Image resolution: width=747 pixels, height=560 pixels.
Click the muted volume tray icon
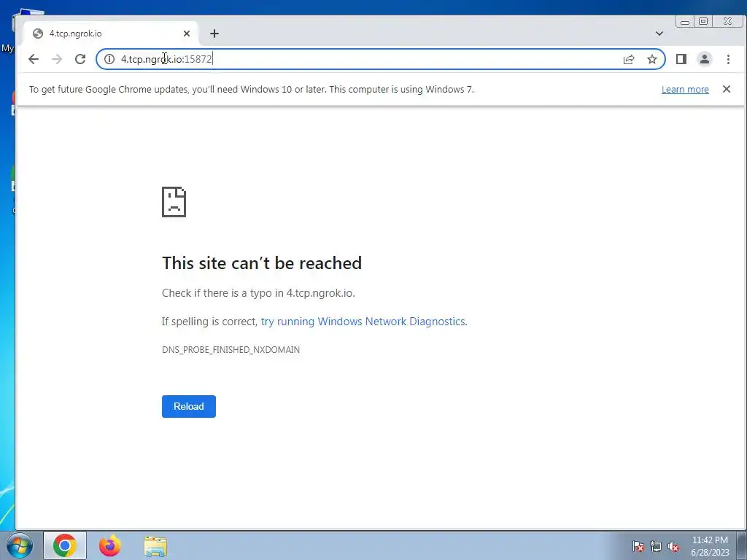pos(673,546)
